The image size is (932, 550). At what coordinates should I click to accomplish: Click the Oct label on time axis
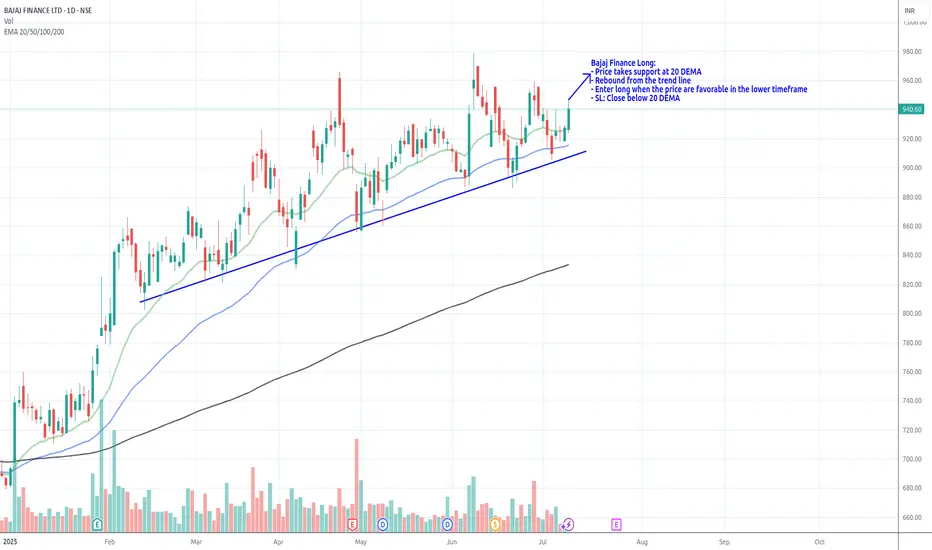click(820, 542)
